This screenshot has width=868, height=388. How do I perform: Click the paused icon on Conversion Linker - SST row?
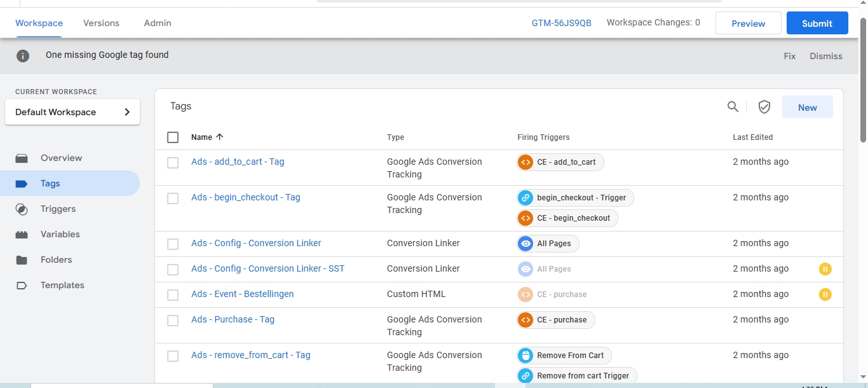coord(825,269)
